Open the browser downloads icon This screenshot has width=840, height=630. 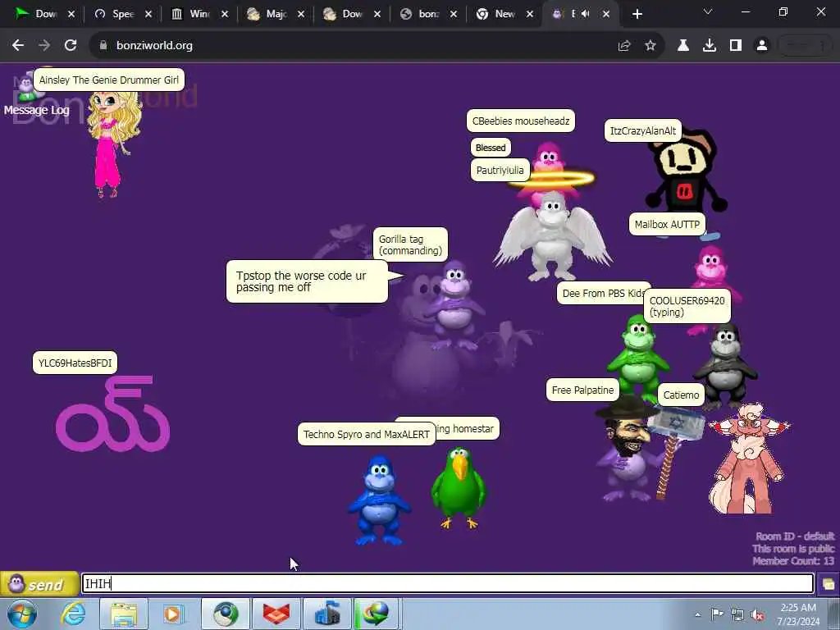(710, 46)
